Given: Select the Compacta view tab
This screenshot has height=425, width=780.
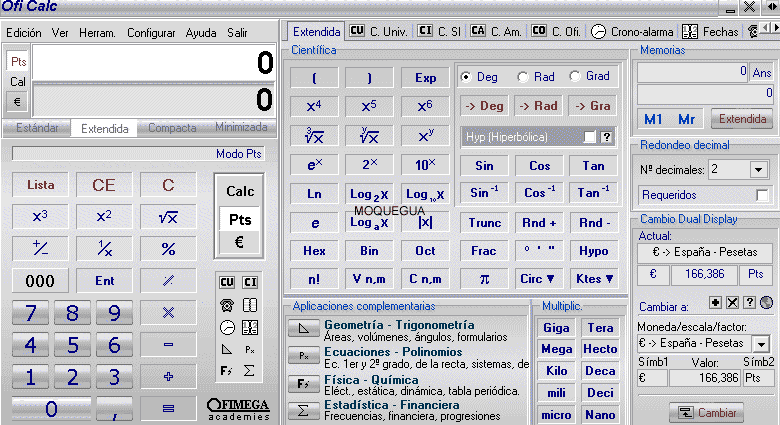Looking at the screenshot, I should click(172, 128).
